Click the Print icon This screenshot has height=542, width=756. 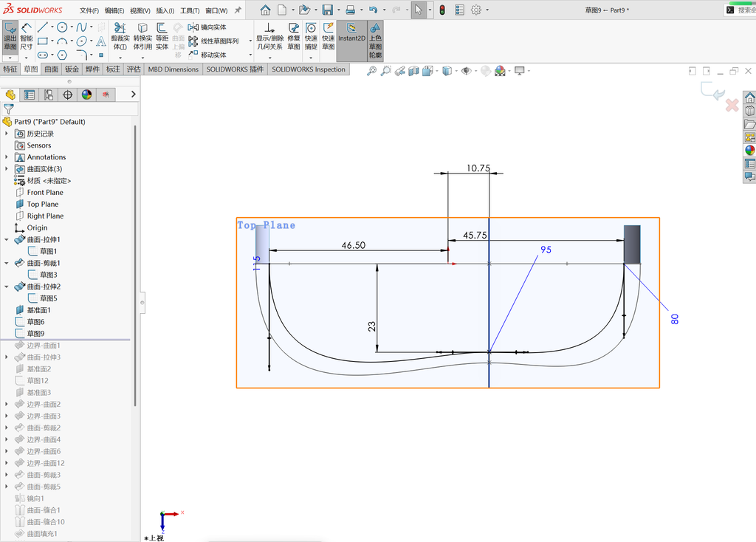pos(351,10)
